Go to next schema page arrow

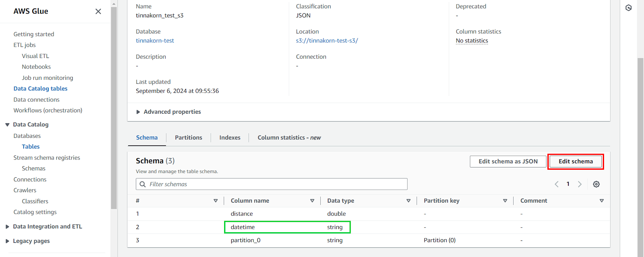(580, 184)
